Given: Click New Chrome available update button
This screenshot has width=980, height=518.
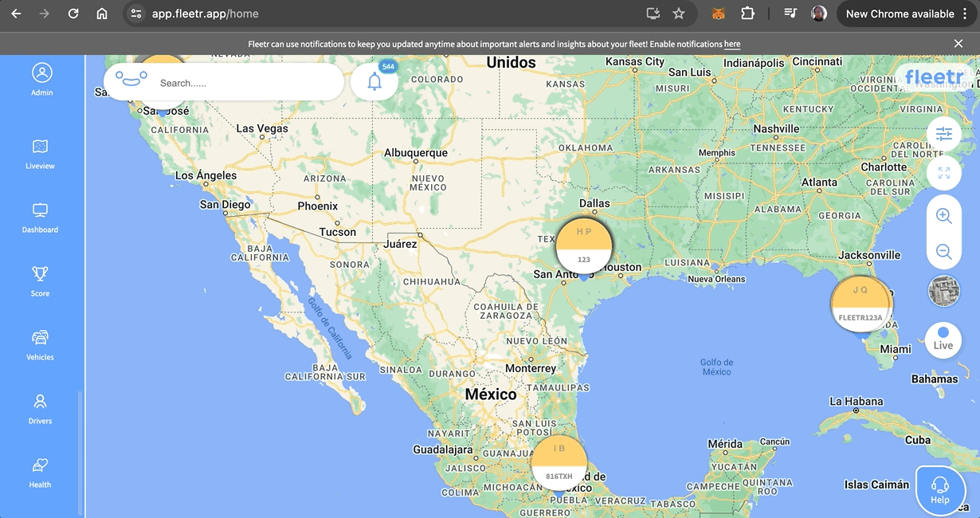Looking at the screenshot, I should (900, 14).
